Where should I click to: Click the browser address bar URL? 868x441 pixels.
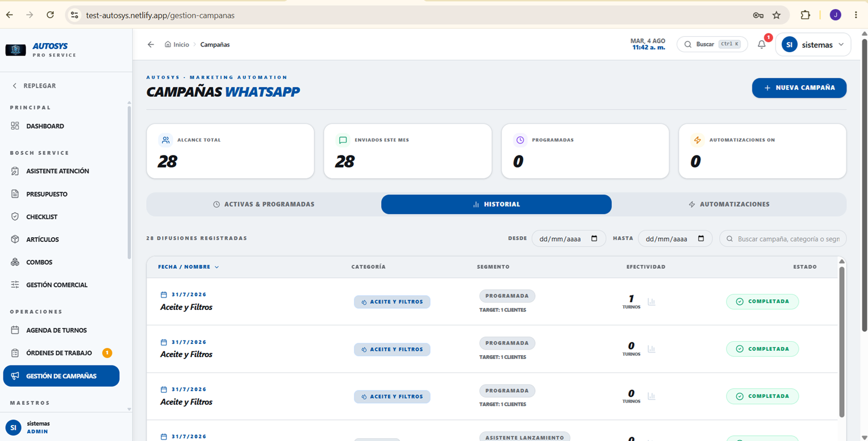[x=160, y=15]
